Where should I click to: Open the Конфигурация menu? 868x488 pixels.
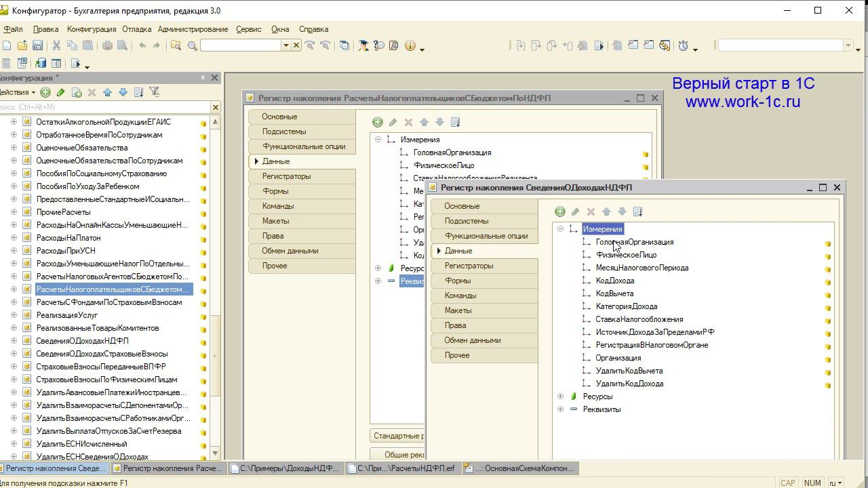click(92, 29)
